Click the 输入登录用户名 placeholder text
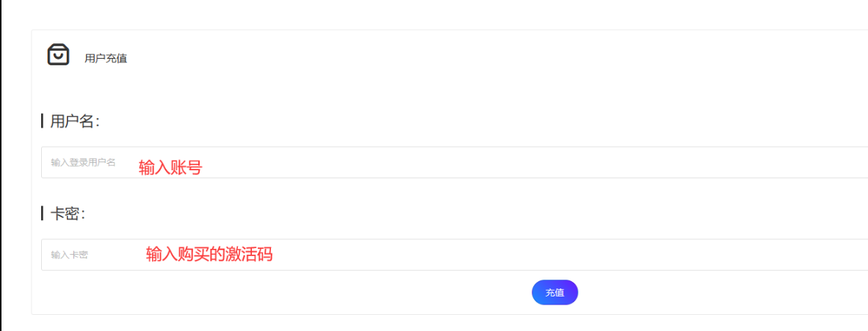Viewport: 868px width, 331px height. click(83, 162)
